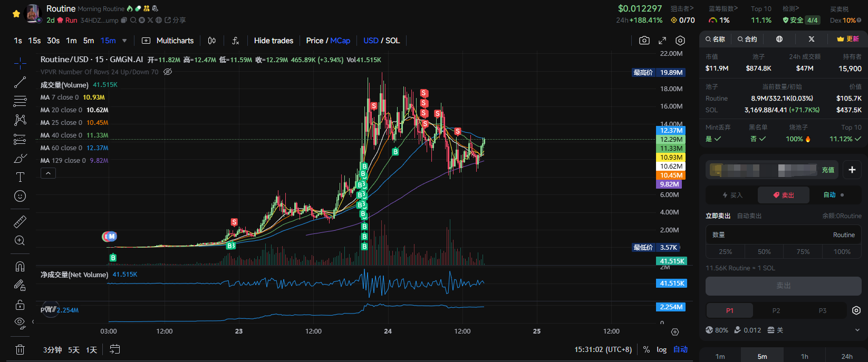
Task: Toggle VPVR indicator visibility eye icon
Action: 168,72
